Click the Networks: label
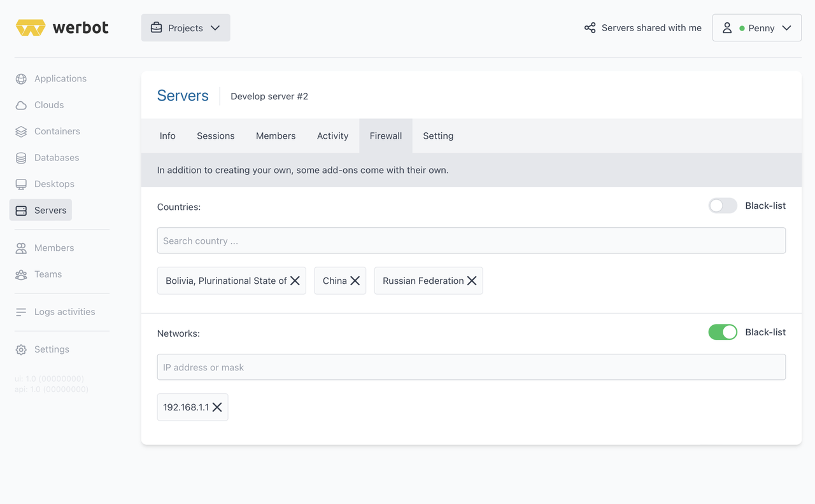Viewport: 815px width, 504px height. point(178,333)
